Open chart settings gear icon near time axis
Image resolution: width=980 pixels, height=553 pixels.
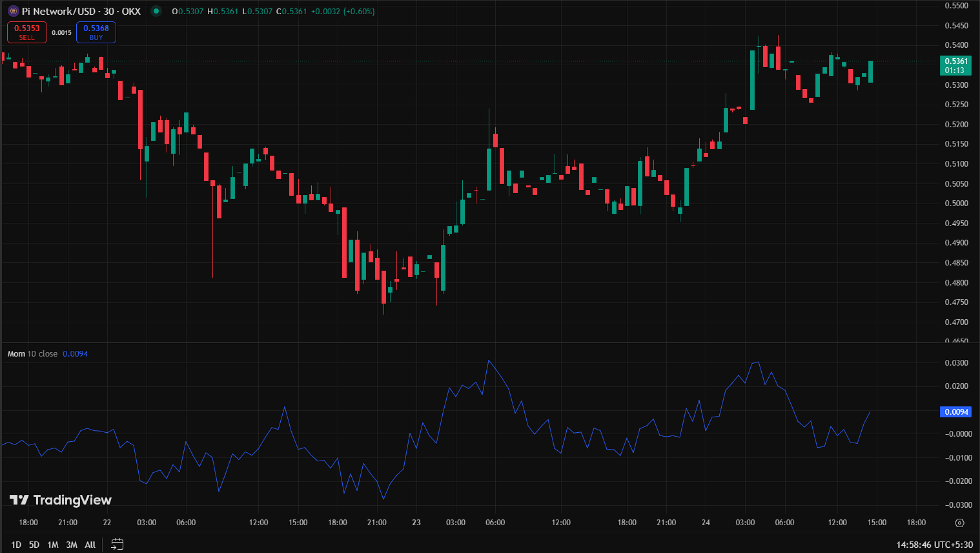pyautogui.click(x=959, y=523)
